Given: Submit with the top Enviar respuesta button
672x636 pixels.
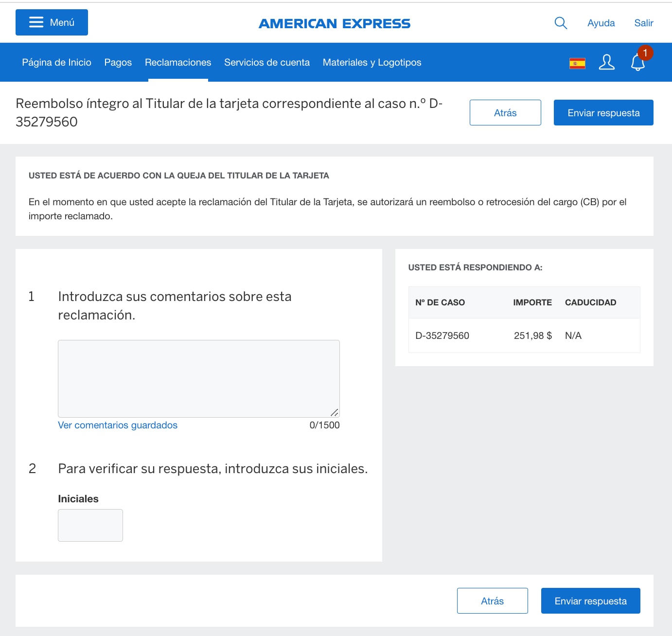Looking at the screenshot, I should [603, 112].
